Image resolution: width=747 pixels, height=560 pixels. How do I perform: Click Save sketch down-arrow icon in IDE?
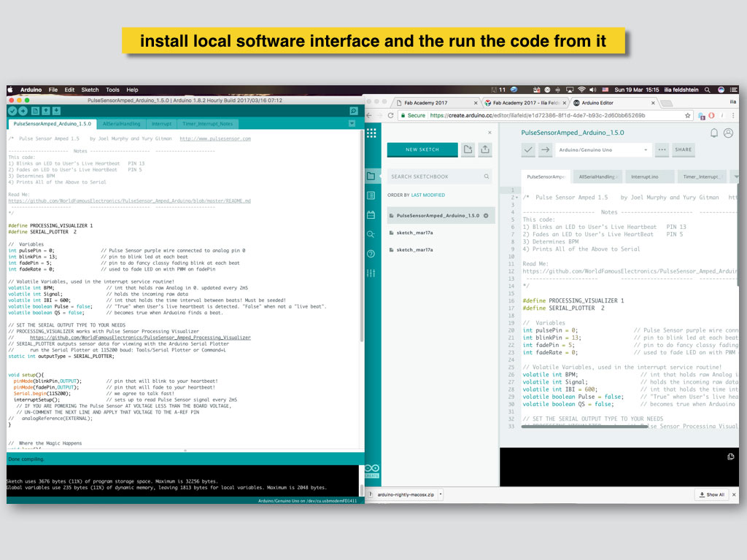coord(56,111)
